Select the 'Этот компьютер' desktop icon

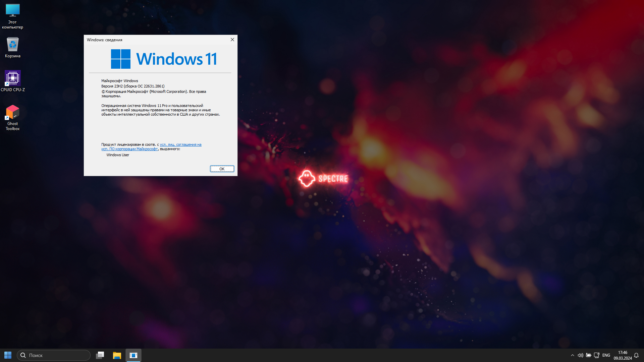12,16
